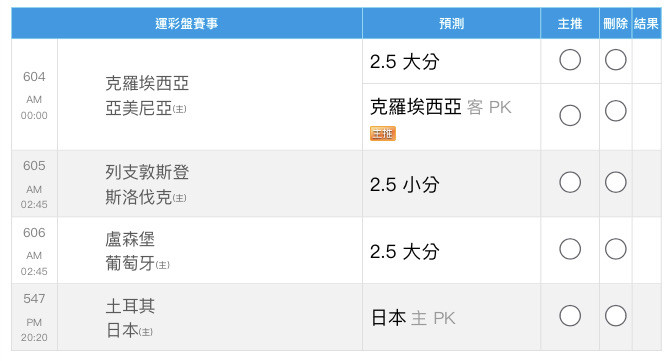Select 刪除 radio for 盧森堡 match 606

coord(615,249)
